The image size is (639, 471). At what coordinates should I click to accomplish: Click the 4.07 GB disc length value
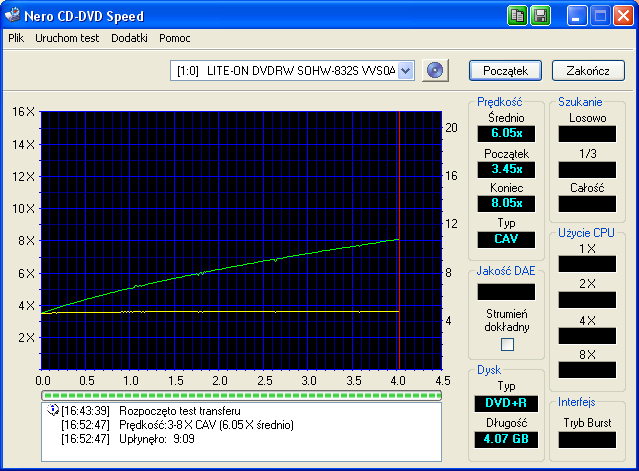(x=506, y=439)
